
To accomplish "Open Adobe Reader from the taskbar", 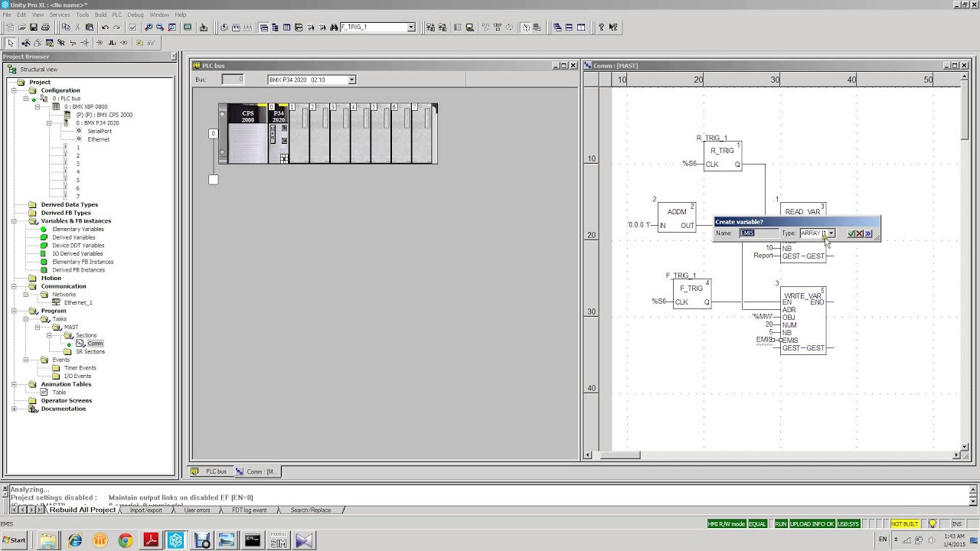I will (151, 541).
